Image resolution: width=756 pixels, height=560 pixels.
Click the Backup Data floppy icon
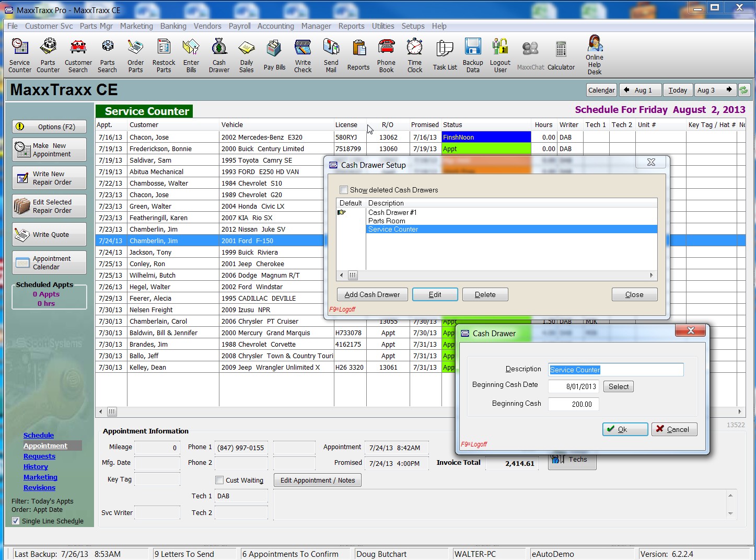tap(473, 55)
